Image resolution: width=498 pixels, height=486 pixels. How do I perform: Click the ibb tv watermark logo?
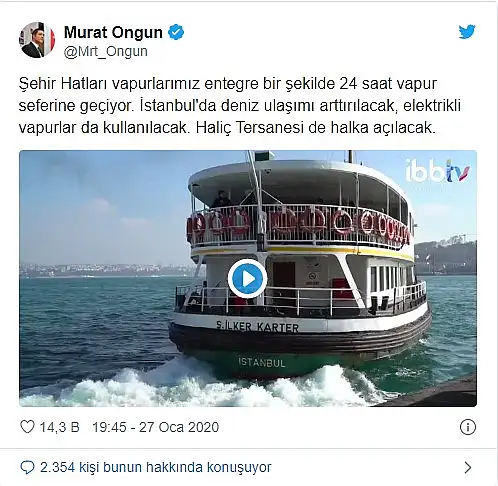(438, 171)
